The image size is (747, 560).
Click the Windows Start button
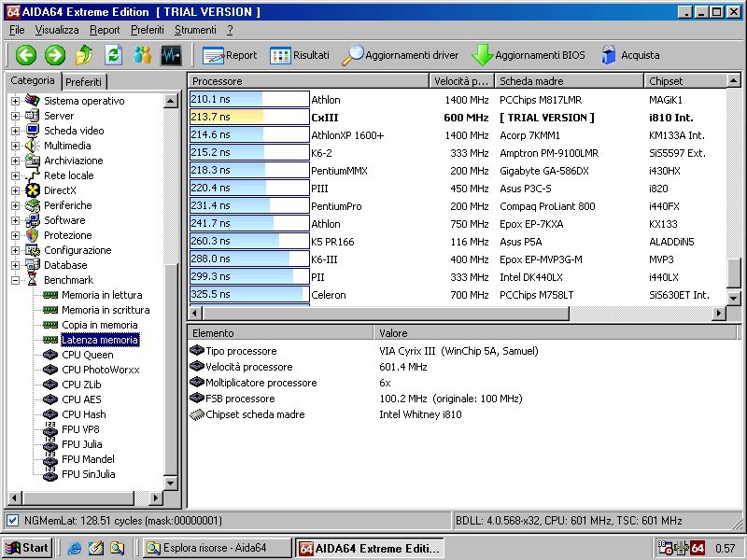click(x=26, y=548)
